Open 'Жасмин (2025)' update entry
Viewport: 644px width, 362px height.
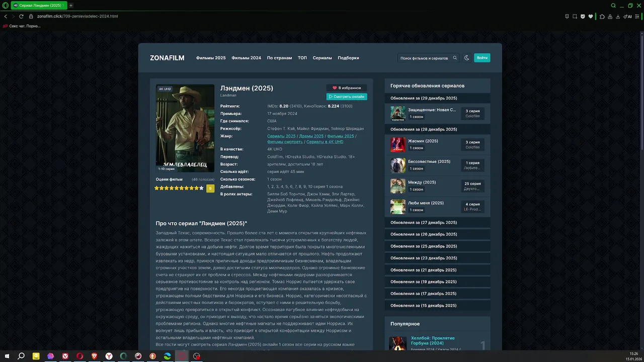click(437, 144)
